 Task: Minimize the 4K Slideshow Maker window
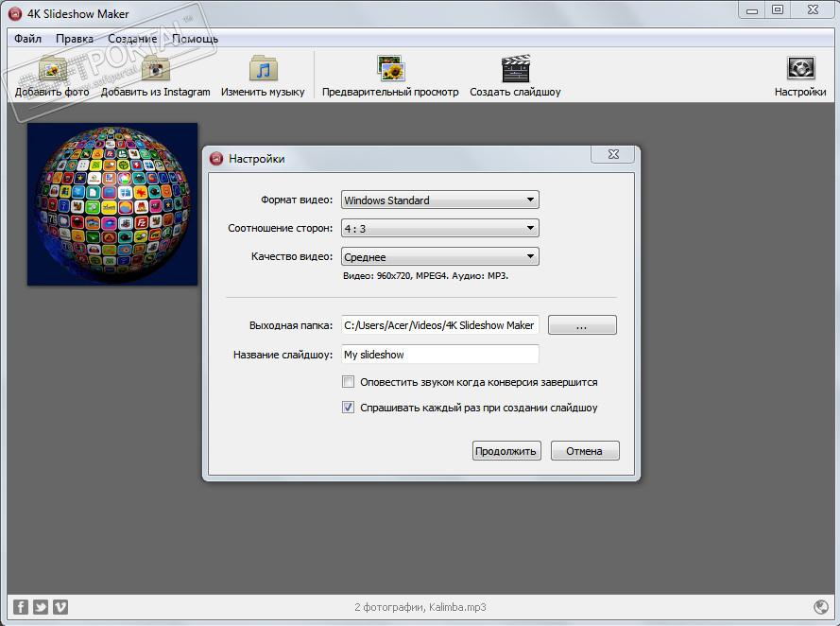[x=752, y=9]
